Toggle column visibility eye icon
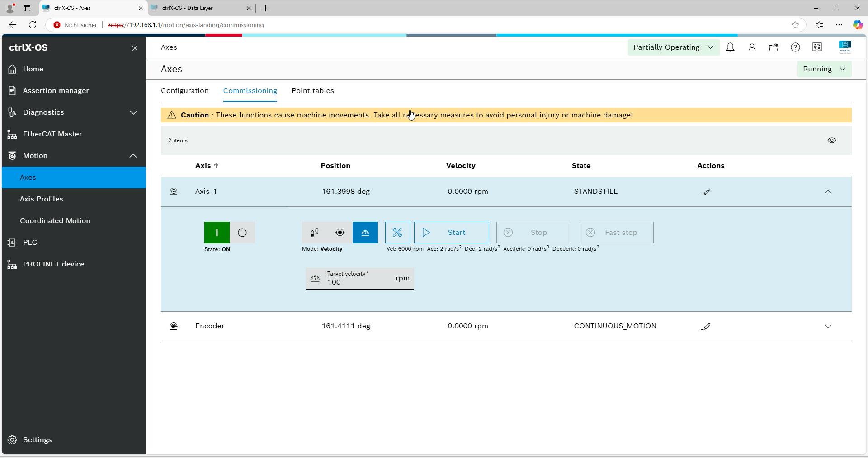 click(831, 140)
